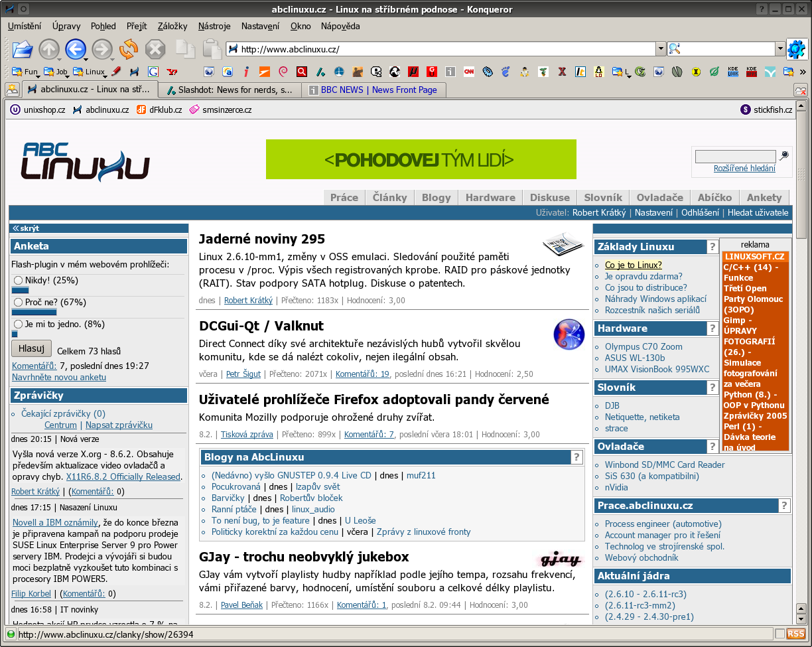The width and height of the screenshot is (812, 647).
Task: Switch to the BBC NEWS tab
Action: pyautogui.click(x=375, y=90)
